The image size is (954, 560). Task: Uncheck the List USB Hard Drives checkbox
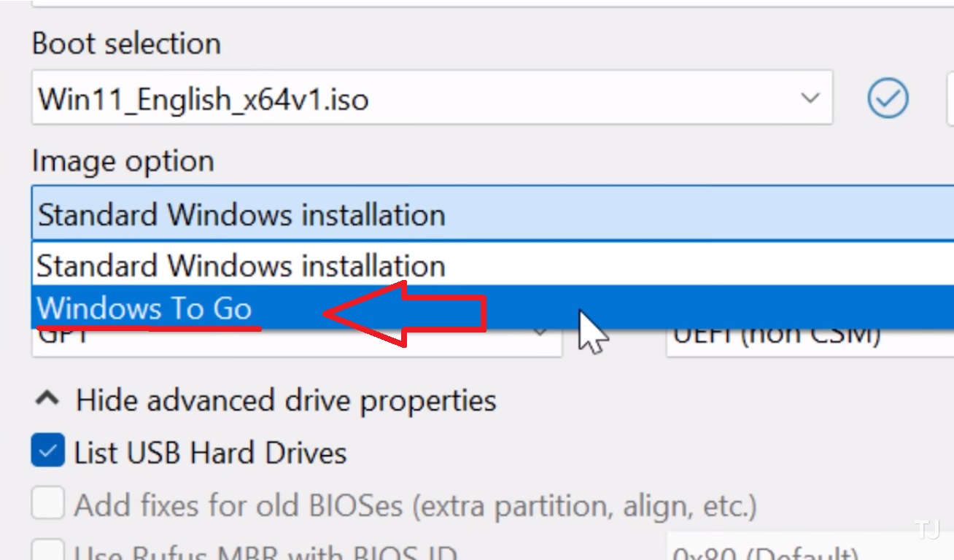point(47,451)
